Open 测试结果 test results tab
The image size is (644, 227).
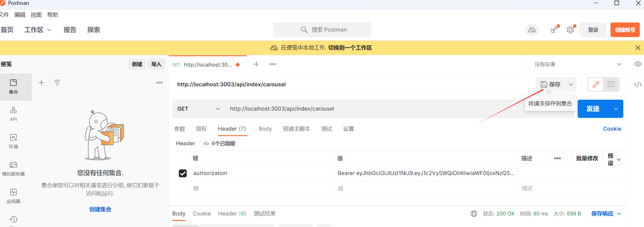click(265, 214)
